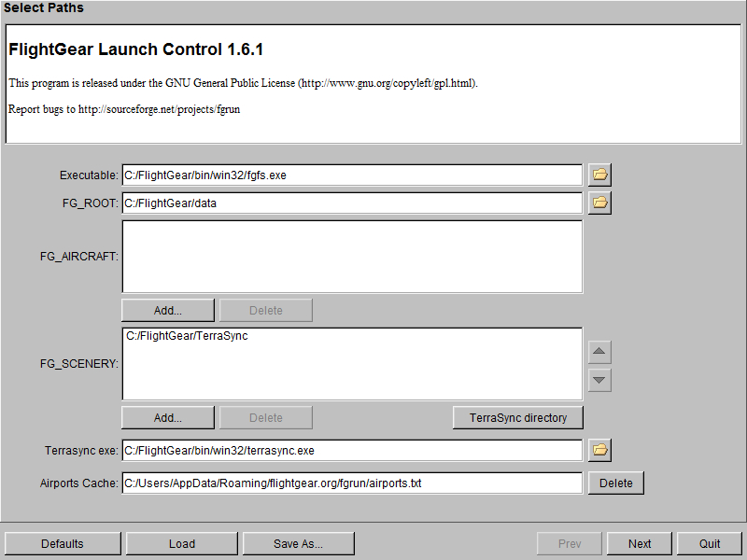This screenshot has width=747, height=560.
Task: Add an FG_AIRCRAFT directory
Action: (x=168, y=311)
